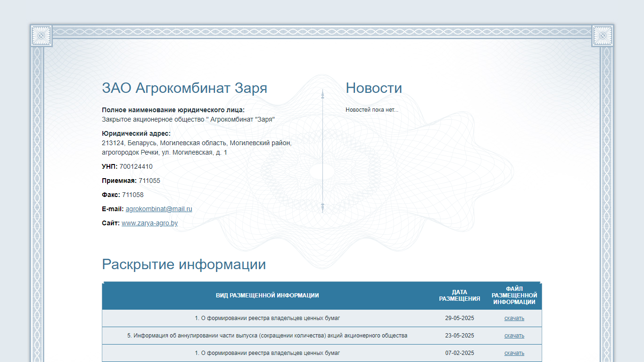Select the text Новостей пока нет...

(372, 110)
